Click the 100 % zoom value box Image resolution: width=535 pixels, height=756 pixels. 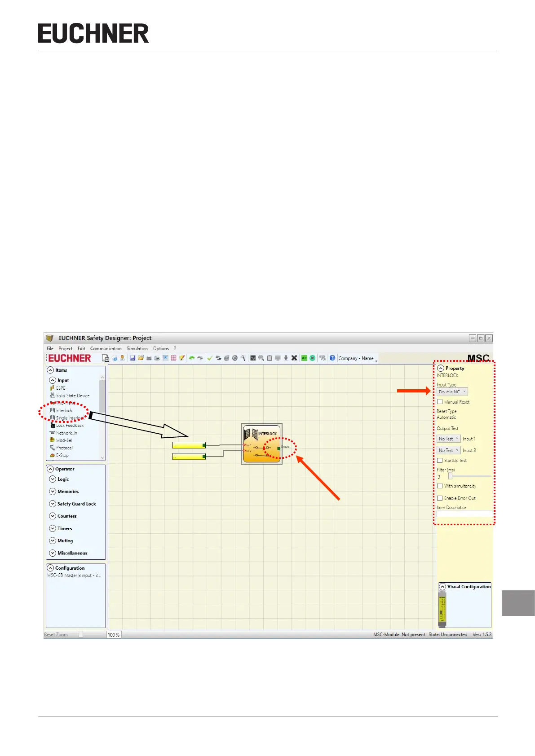(114, 634)
